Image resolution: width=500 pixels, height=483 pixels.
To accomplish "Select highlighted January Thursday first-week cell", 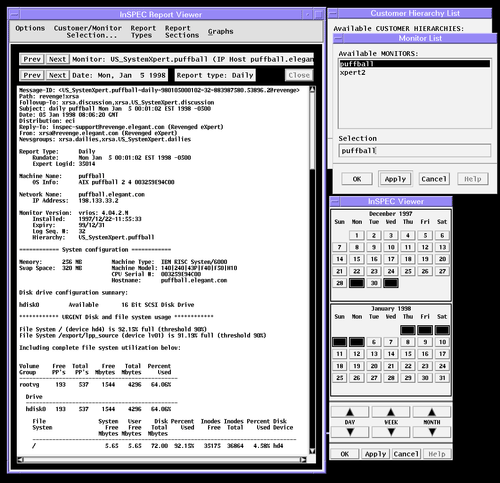I will click(x=408, y=330).
